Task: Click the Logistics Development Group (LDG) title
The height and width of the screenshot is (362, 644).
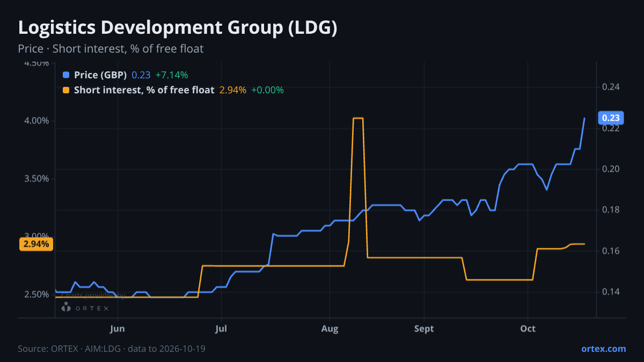Action: point(178,28)
